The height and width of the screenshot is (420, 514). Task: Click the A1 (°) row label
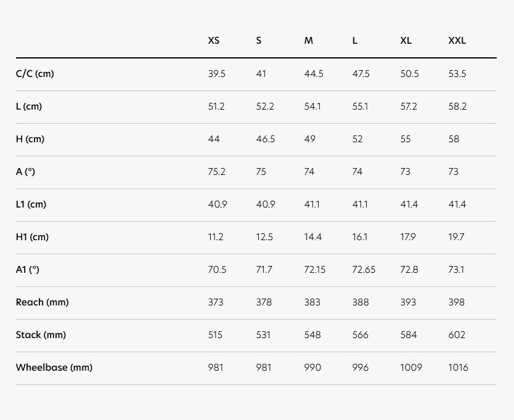(27, 270)
